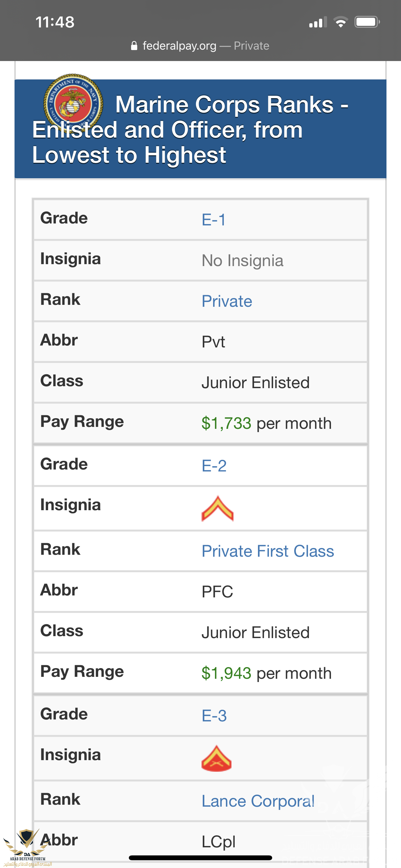Tap the padlock icon in address bar
This screenshot has height=868, width=401.
[134, 46]
